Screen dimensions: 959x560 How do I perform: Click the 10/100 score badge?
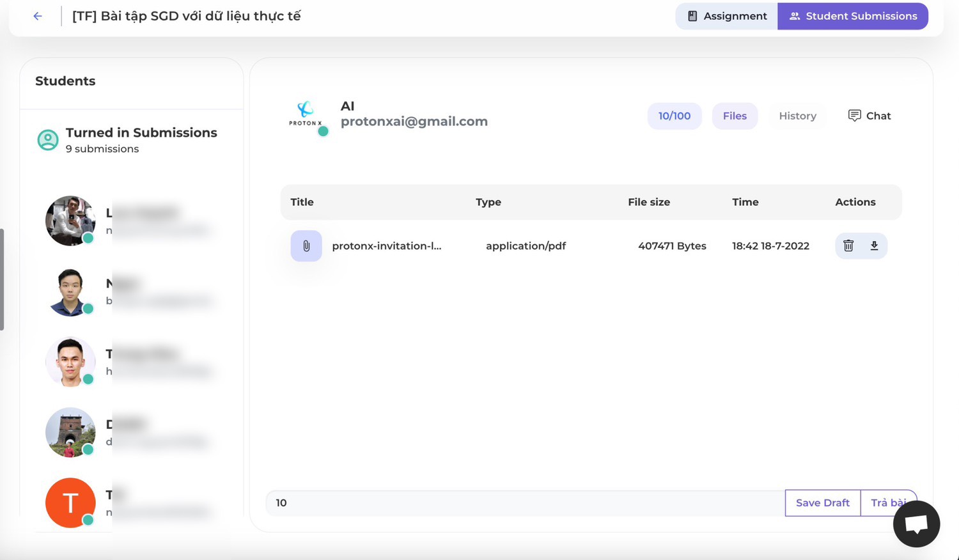click(x=674, y=116)
